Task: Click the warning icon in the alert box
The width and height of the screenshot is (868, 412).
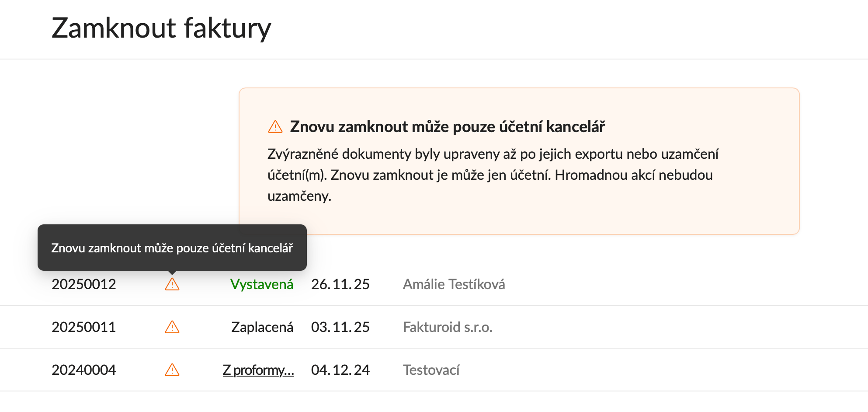Action: point(275,127)
